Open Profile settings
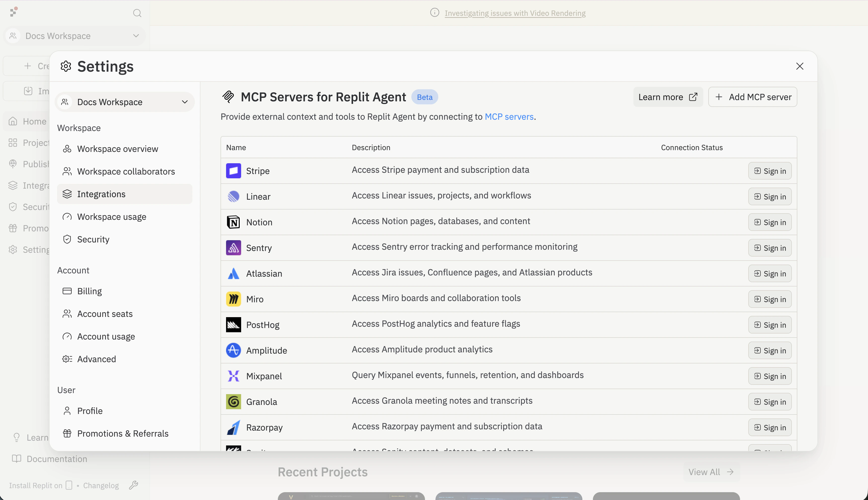868x500 pixels. (x=124, y=411)
